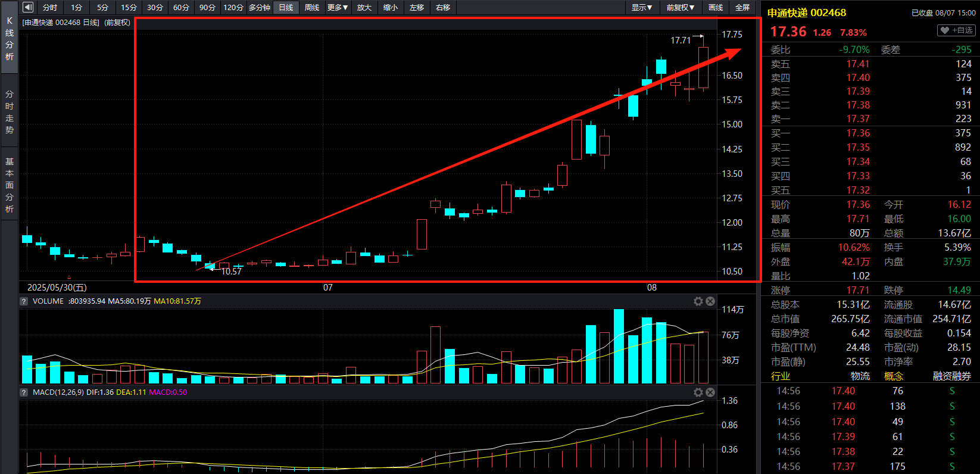Click the 买四 price 17.33

[x=858, y=176]
